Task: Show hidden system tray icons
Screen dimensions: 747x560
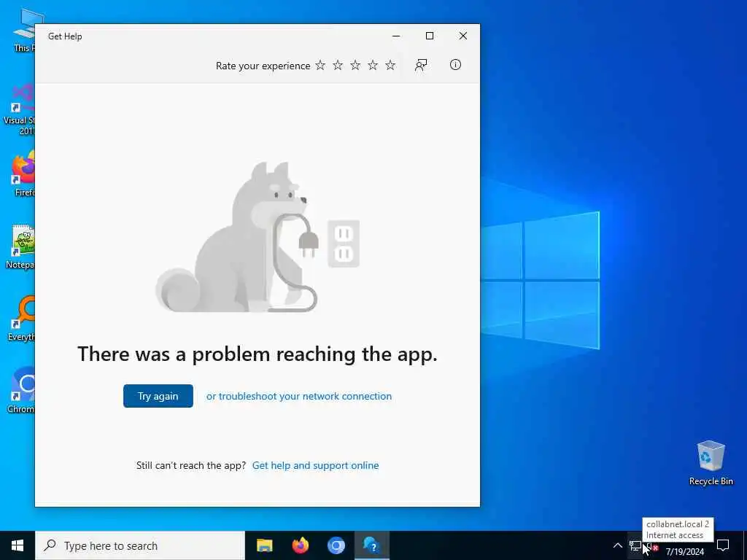Action: click(617, 545)
